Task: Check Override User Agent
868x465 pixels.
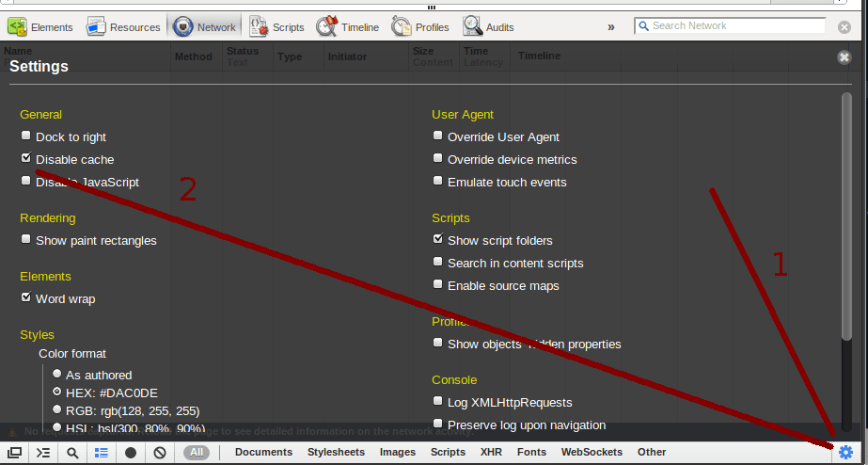Action: pyautogui.click(x=438, y=136)
